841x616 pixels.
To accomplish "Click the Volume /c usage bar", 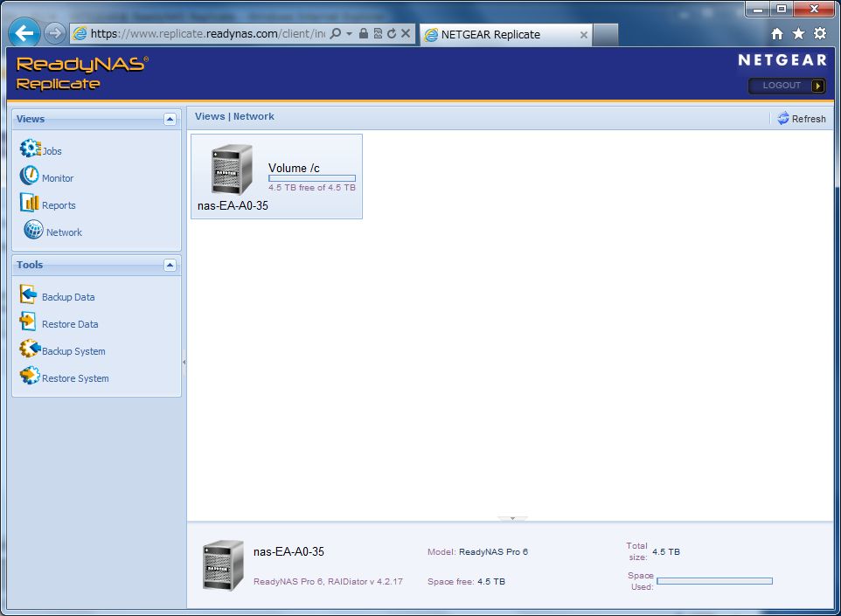I will tap(311, 178).
